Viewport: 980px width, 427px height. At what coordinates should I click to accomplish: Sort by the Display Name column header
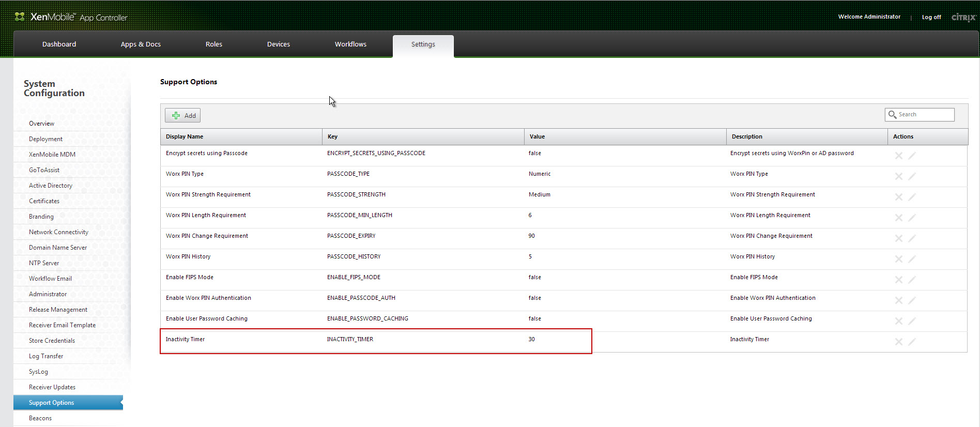click(x=185, y=136)
